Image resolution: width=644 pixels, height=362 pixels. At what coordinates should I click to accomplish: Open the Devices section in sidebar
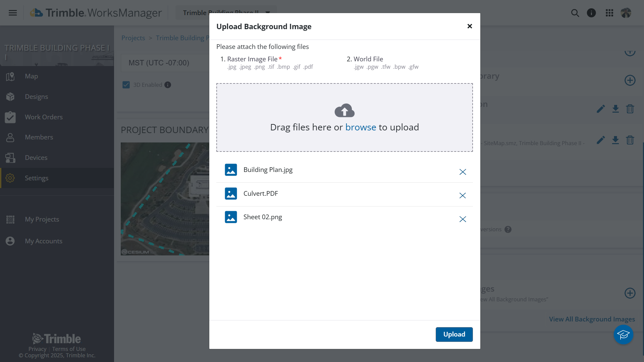[57, 158]
